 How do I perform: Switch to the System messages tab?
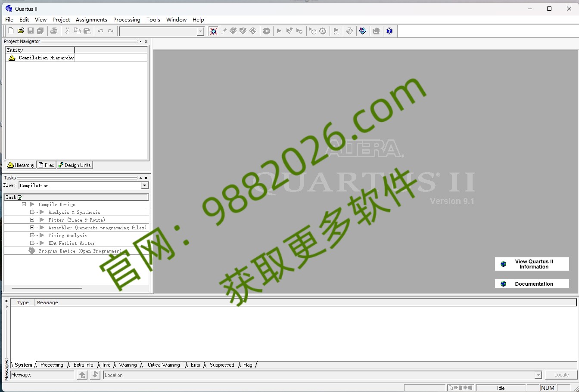point(23,365)
